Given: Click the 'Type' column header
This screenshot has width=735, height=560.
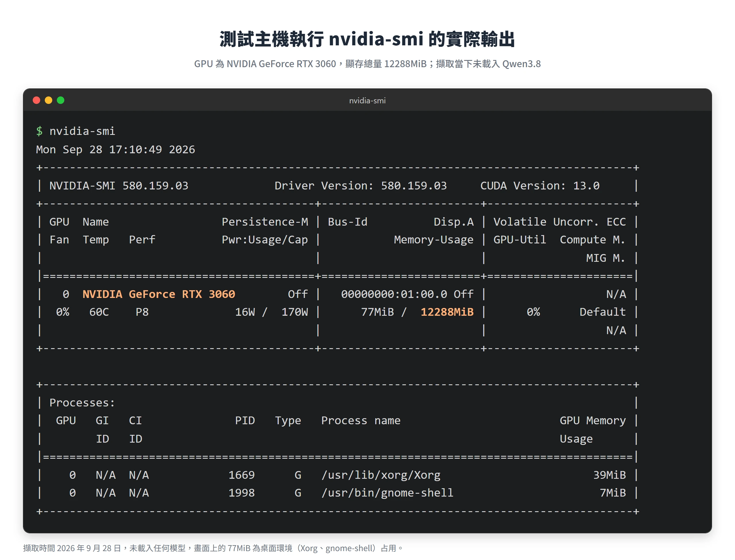Looking at the screenshot, I should [288, 421].
